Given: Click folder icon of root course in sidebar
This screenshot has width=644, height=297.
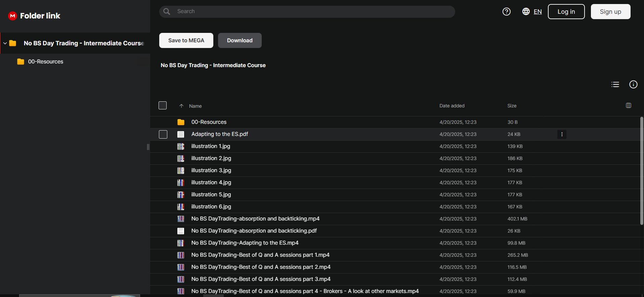Looking at the screenshot, I should point(13,43).
